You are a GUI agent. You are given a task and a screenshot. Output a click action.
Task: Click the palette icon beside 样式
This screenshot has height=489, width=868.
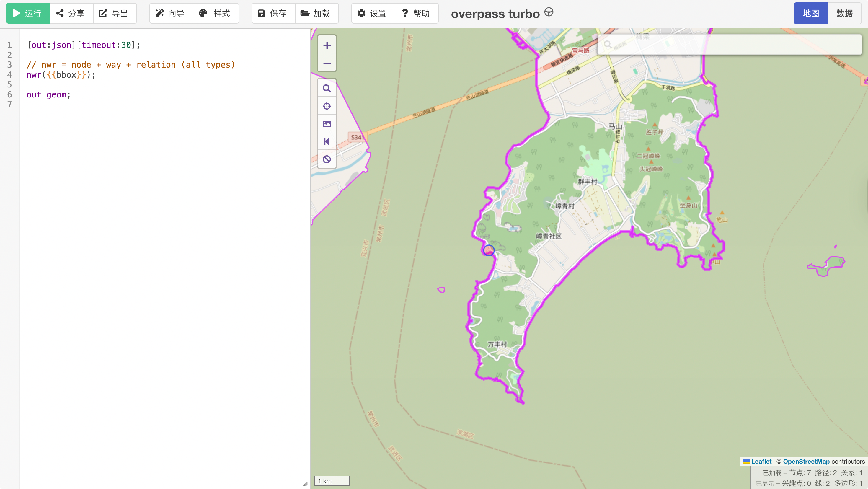coord(203,13)
